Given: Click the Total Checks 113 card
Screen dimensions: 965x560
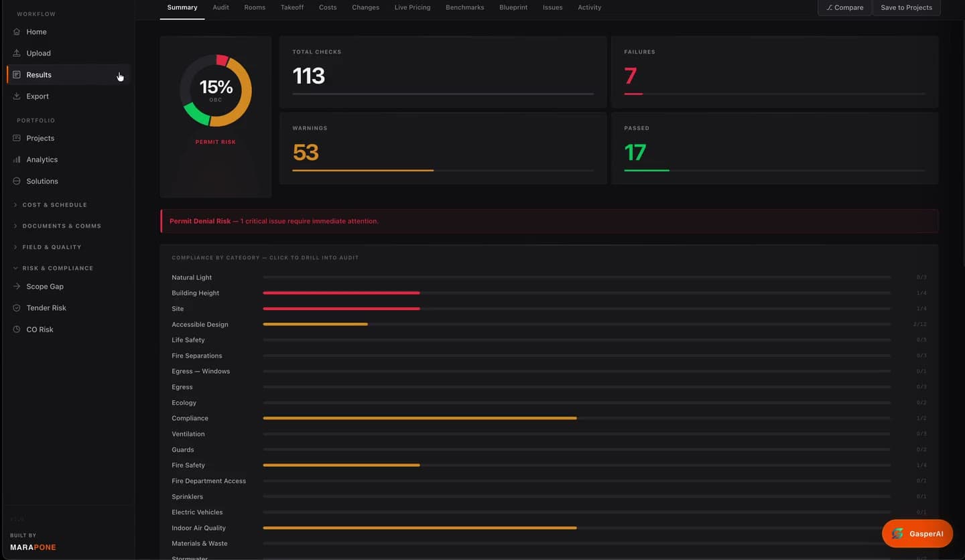Looking at the screenshot, I should 443,72.
